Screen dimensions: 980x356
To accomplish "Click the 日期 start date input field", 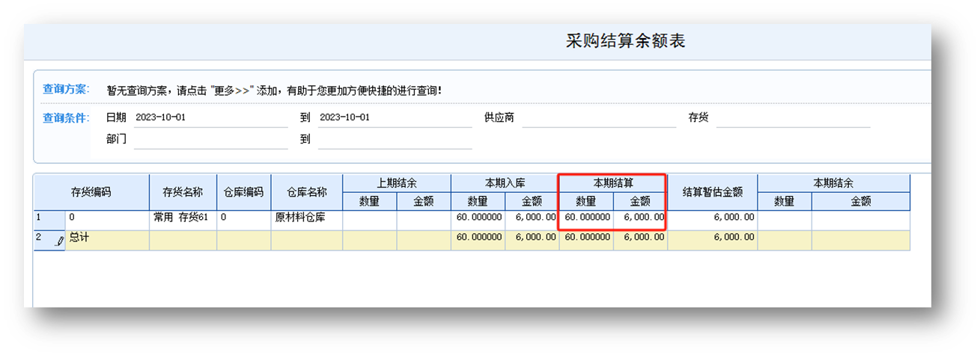I will coord(210,118).
